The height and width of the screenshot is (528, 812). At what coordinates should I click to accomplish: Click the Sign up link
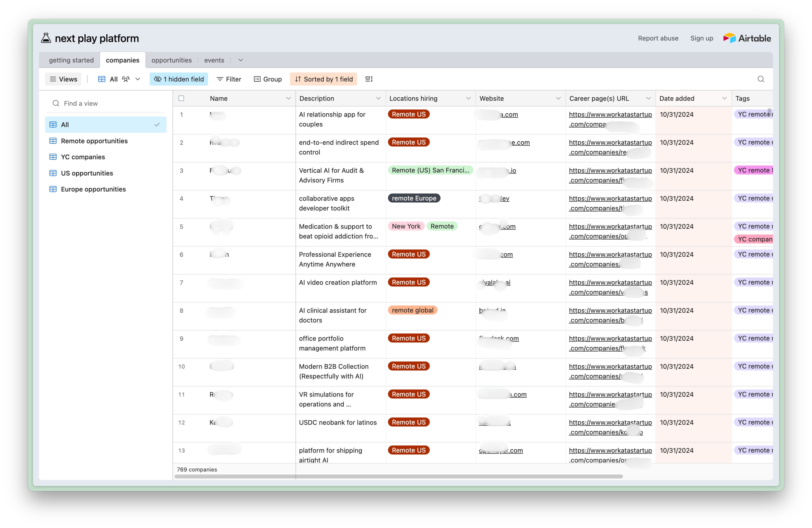tap(701, 38)
